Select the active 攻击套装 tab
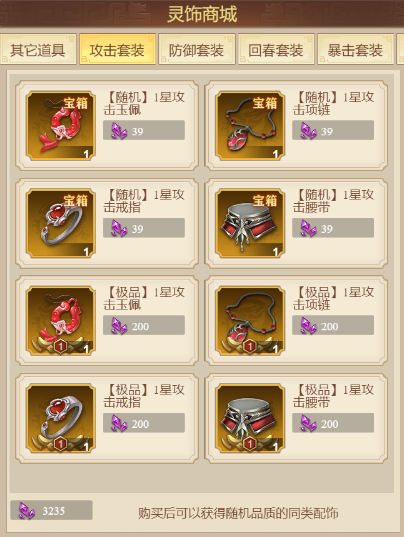The image size is (404, 537). pyautogui.click(x=117, y=49)
